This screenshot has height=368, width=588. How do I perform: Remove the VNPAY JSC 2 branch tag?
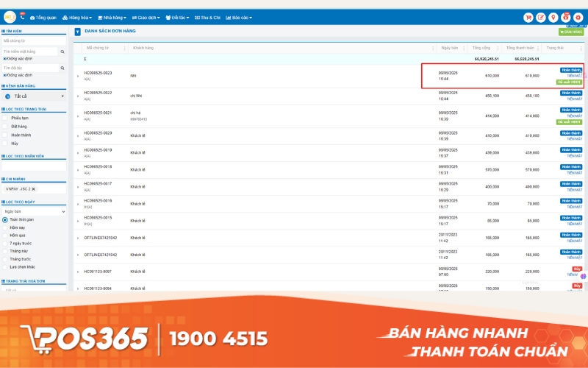click(33, 189)
